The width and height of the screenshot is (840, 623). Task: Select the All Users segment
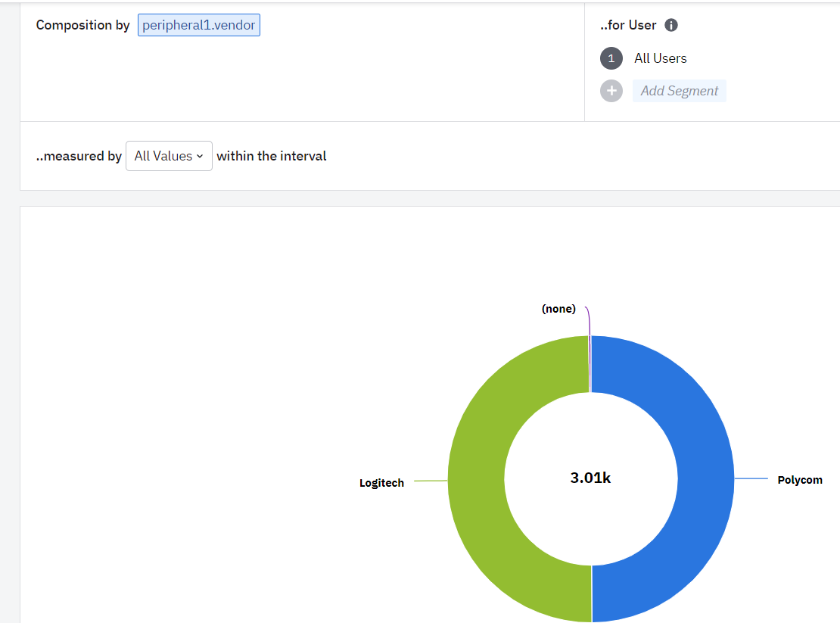(660, 58)
